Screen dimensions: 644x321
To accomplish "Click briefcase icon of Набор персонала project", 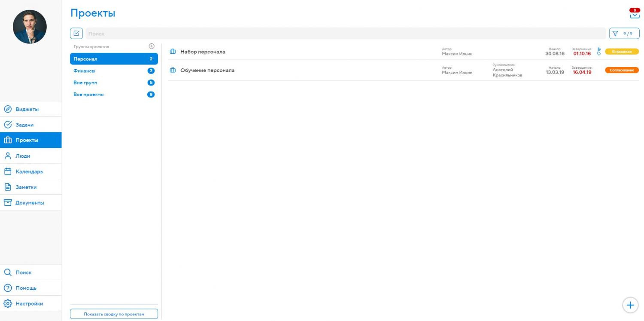I will pos(173,52).
